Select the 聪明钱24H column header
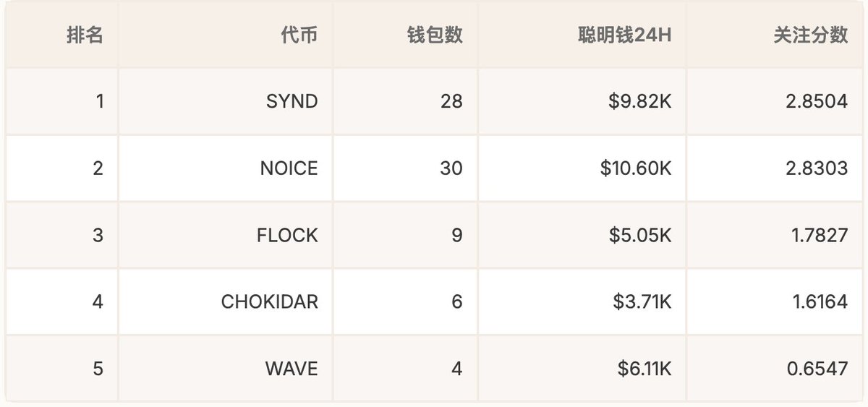 pyautogui.click(x=625, y=35)
